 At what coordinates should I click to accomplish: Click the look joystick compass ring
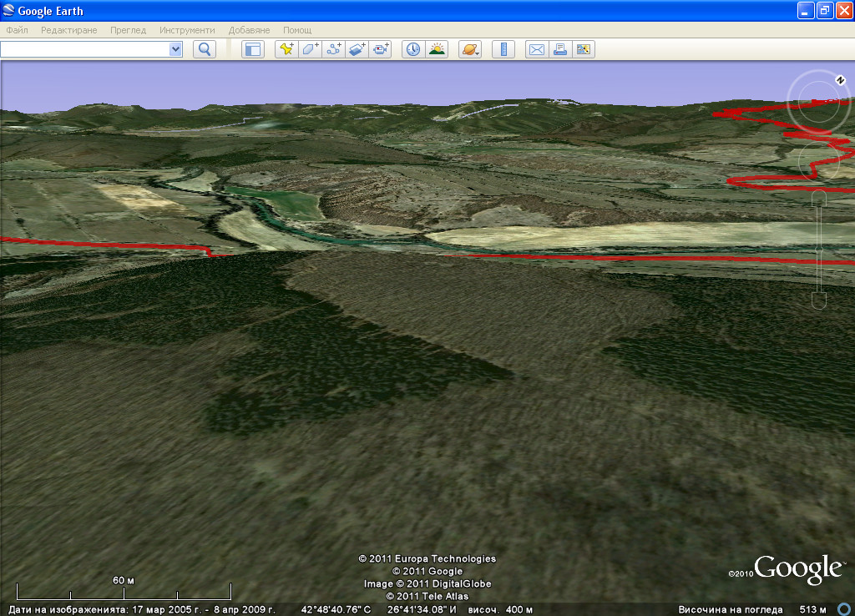[x=818, y=101]
